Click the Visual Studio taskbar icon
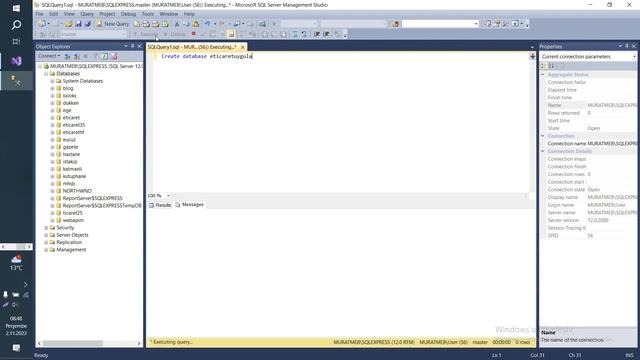 click(16, 61)
